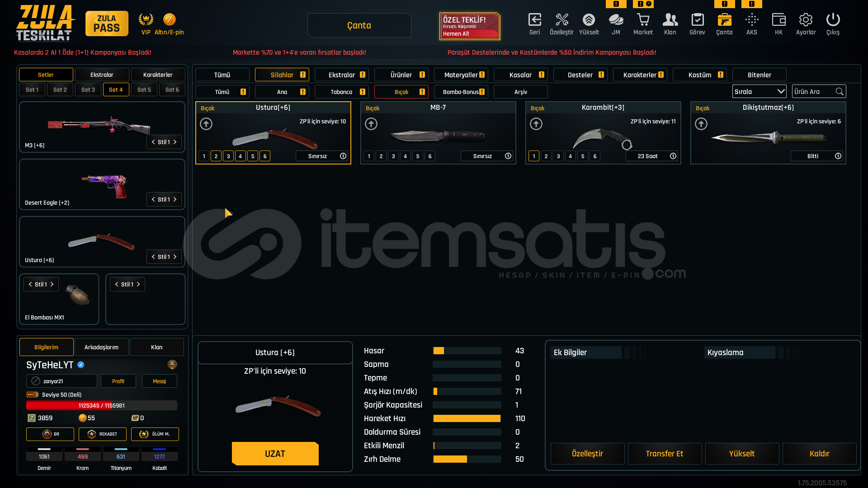Next style arrow in empty set slot
This screenshot has height=488, width=868.
[138, 284]
